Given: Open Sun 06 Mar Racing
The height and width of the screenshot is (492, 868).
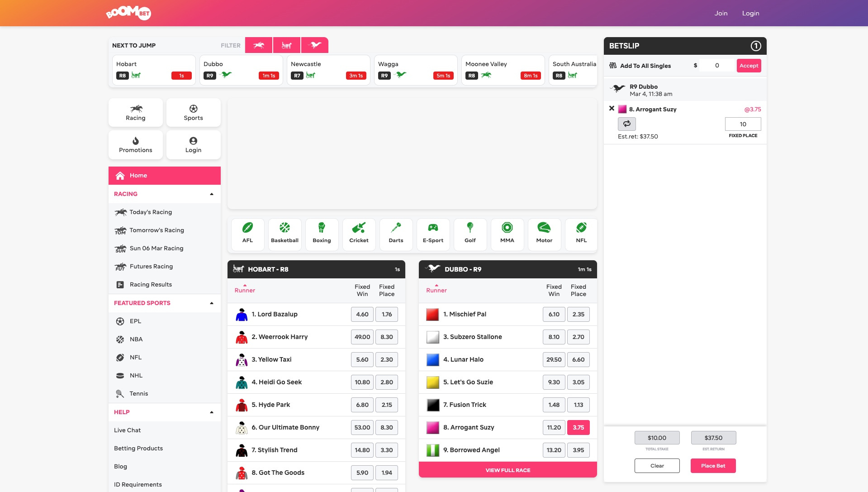Looking at the screenshot, I should tap(165, 248).
